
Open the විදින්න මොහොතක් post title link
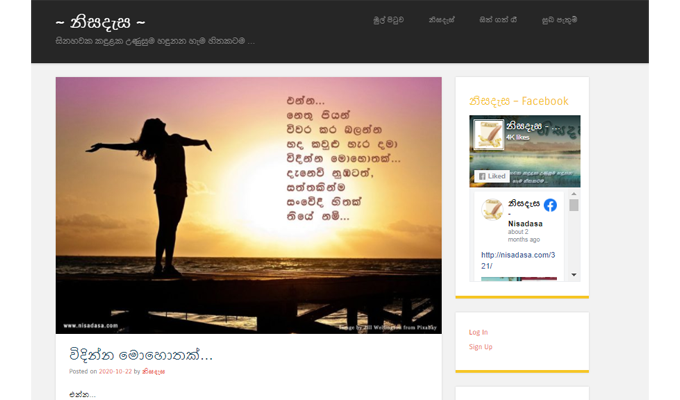coord(141,354)
